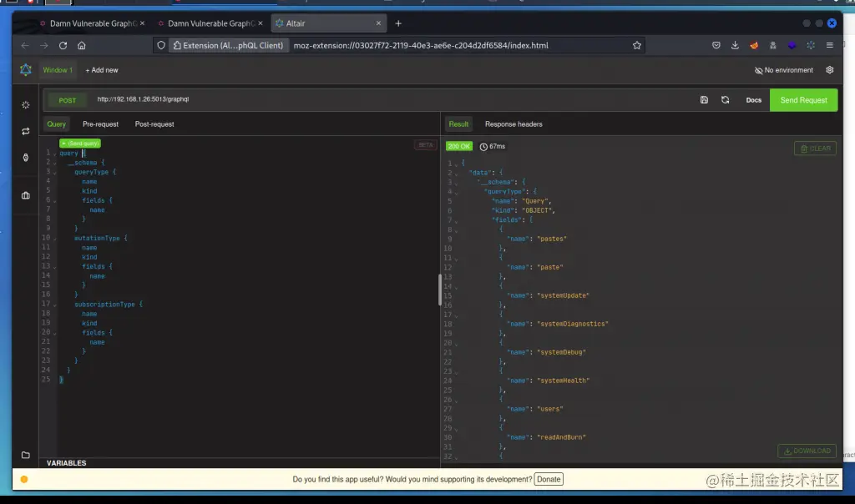Click the pane divider handle between editors

439,290
